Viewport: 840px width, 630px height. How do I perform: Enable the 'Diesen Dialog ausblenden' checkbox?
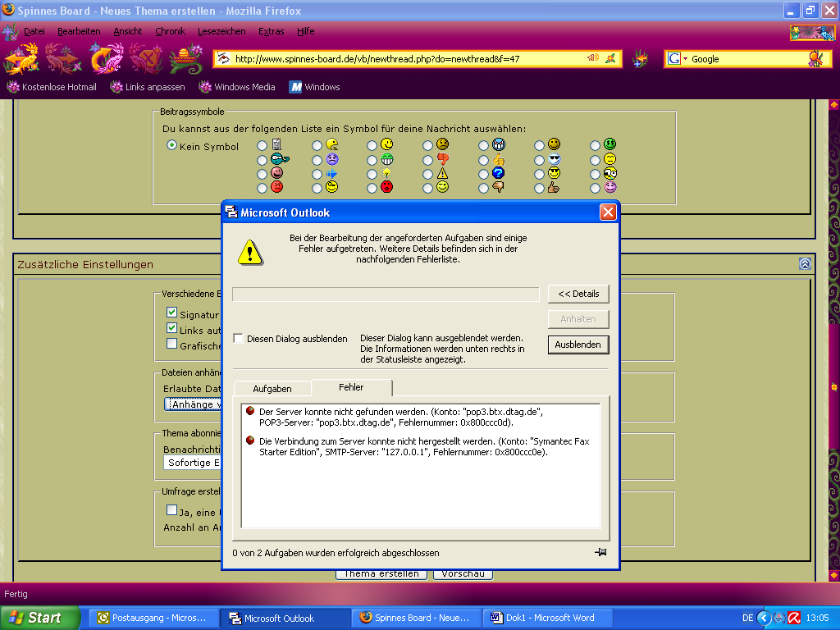tap(238, 338)
